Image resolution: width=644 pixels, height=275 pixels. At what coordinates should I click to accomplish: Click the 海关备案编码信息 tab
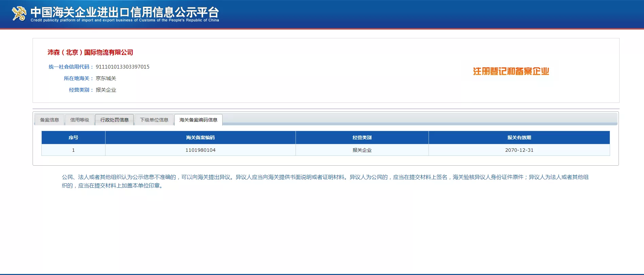198,120
